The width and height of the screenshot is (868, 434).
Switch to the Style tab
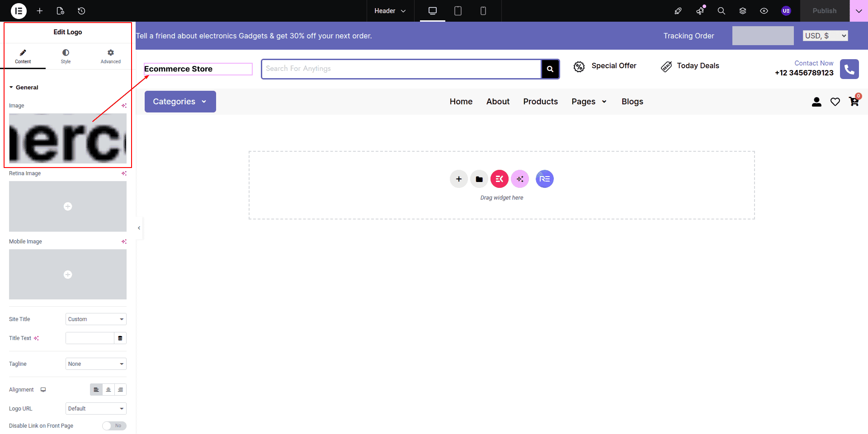pos(66,56)
